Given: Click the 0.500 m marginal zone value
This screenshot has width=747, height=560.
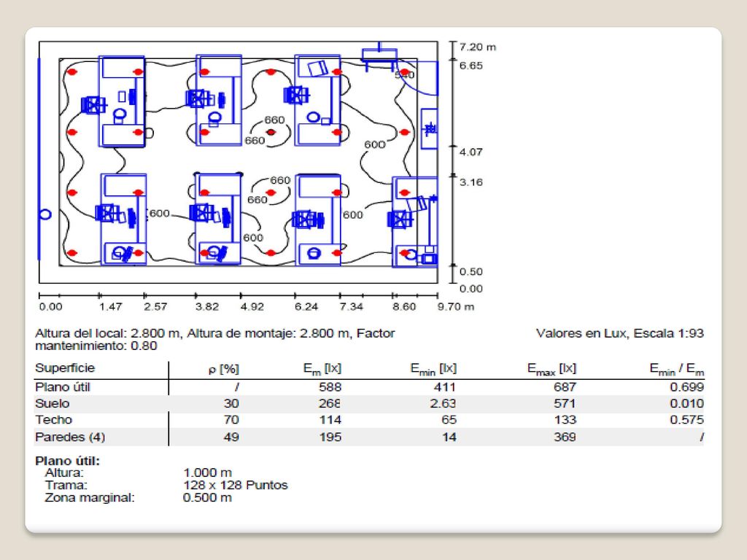Looking at the screenshot, I should 207,497.
